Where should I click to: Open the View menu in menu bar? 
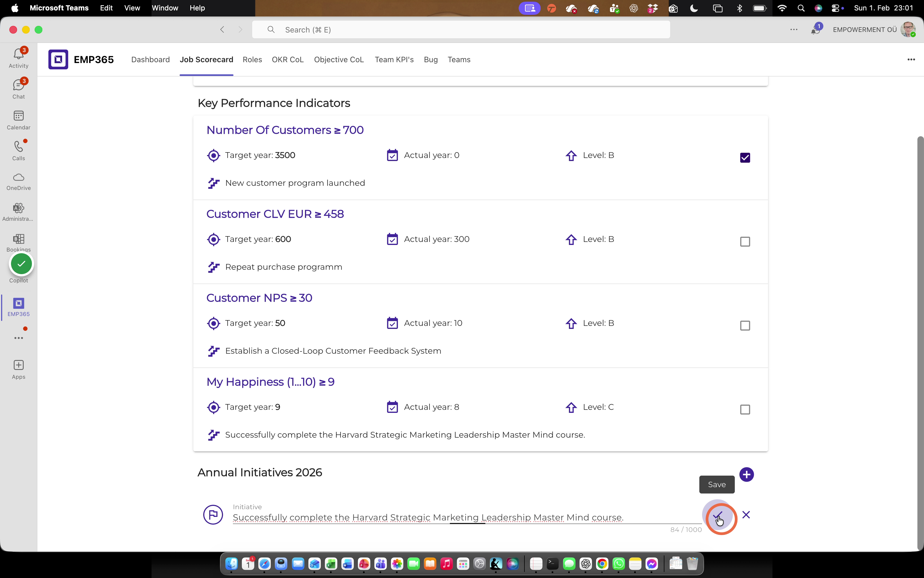(x=132, y=8)
